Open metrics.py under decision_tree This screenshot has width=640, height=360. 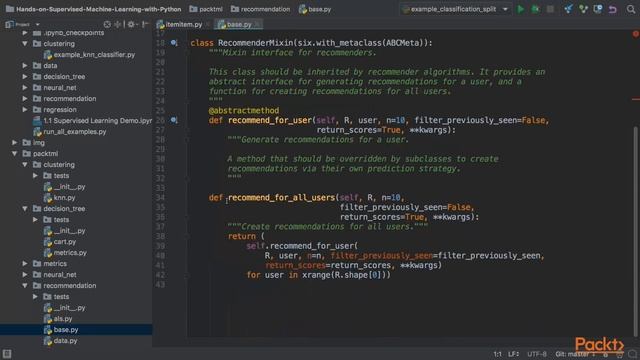tap(65, 253)
